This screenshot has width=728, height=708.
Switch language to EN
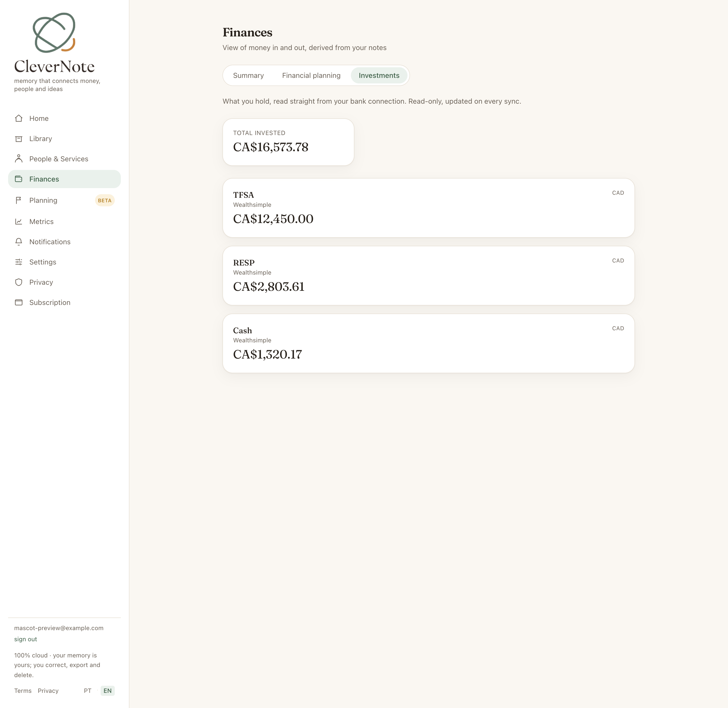(107, 691)
